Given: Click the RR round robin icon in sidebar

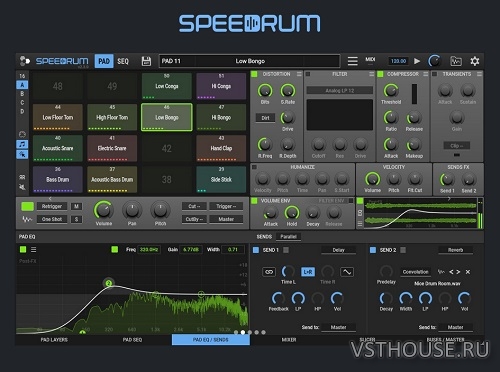Looking at the screenshot, I should pyautogui.click(x=22, y=177).
